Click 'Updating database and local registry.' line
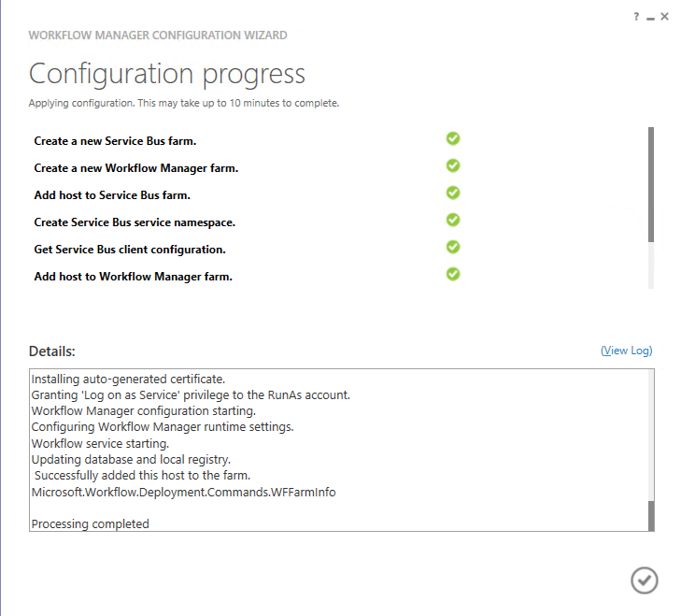Viewport: 681px width, 616px height. 131,460
